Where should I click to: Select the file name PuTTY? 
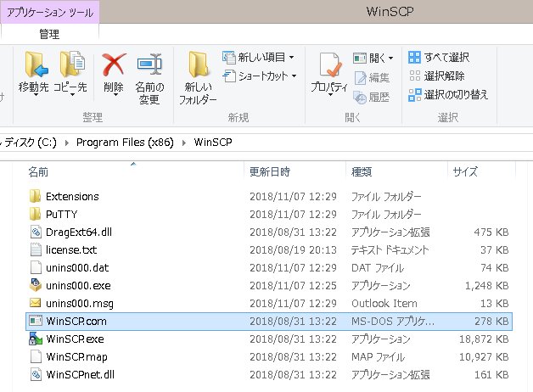pyautogui.click(x=61, y=215)
